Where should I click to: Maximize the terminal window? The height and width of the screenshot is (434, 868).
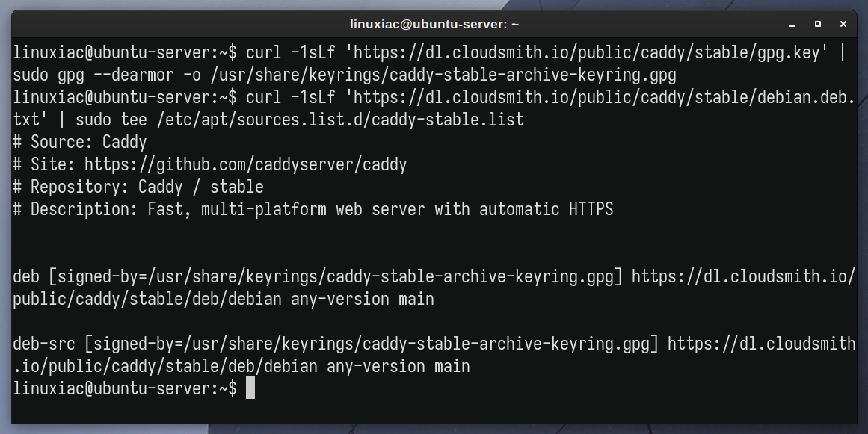(x=818, y=24)
